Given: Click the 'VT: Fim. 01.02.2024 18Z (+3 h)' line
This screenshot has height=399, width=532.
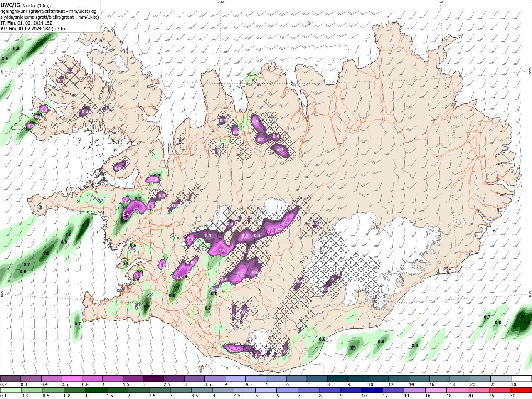Looking at the screenshot, I should [32, 29].
